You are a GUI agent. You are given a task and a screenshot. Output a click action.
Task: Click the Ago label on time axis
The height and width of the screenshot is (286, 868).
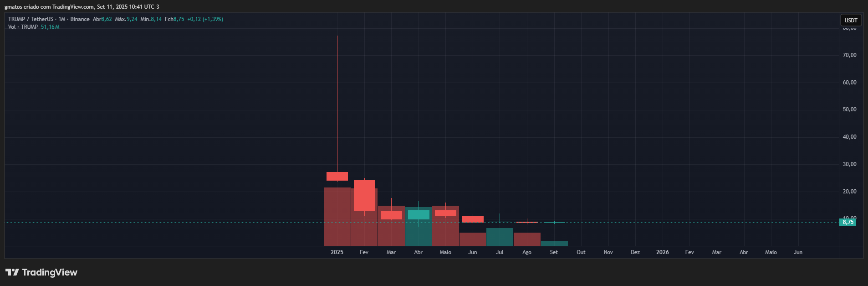527,252
